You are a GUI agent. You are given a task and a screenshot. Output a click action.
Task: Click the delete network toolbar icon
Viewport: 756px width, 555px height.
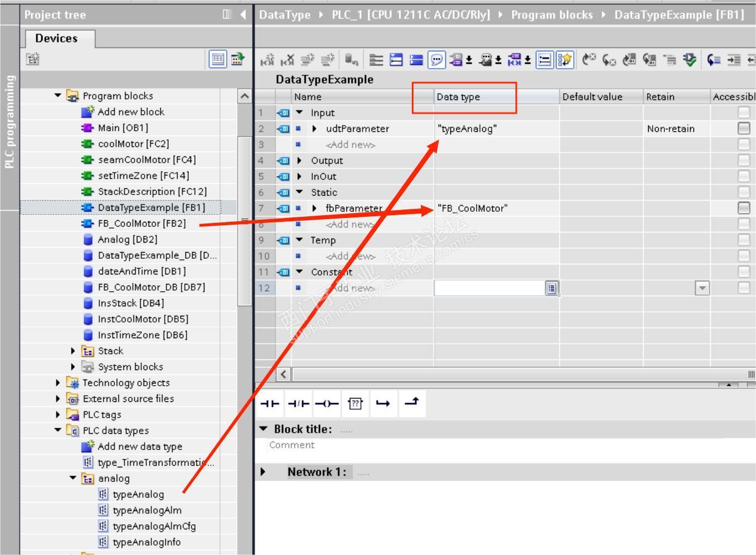click(x=288, y=60)
